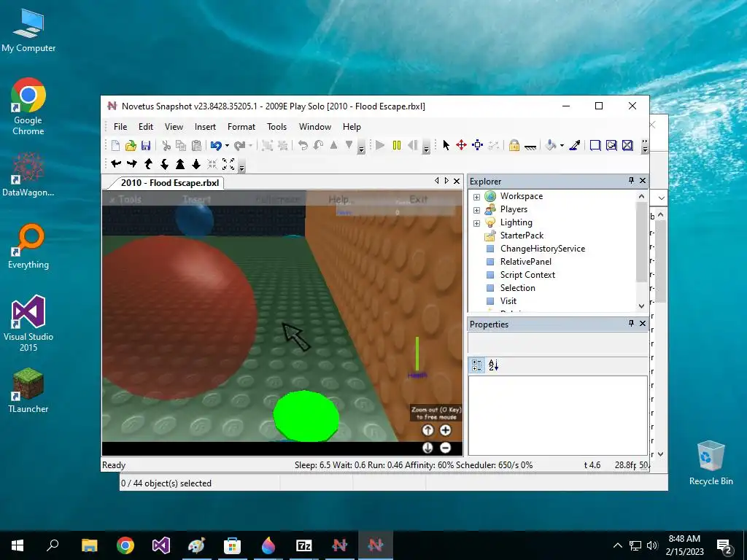Expand the Lighting tree node

[476, 223]
